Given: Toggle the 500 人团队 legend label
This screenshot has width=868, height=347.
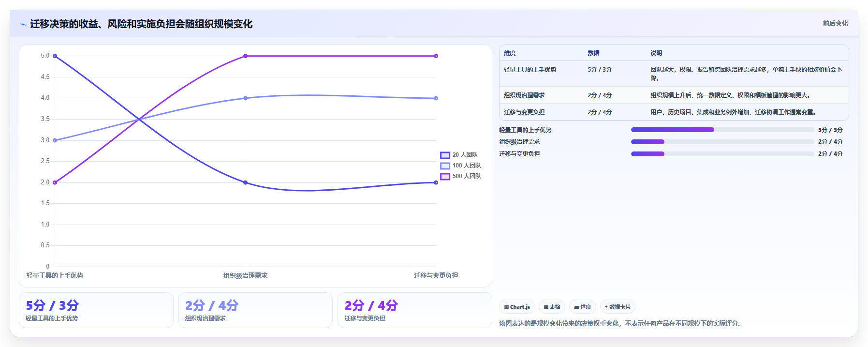Looking at the screenshot, I should (467, 176).
